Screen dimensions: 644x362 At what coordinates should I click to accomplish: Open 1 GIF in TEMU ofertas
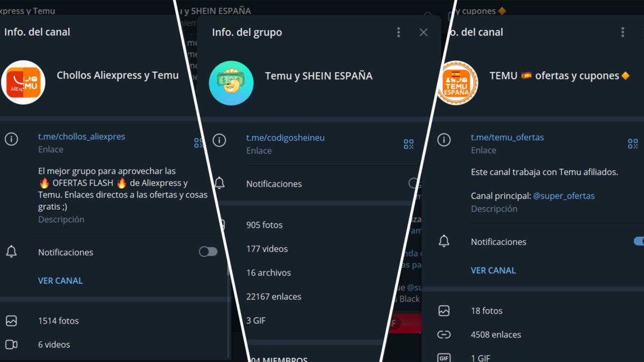pyautogui.click(x=481, y=358)
